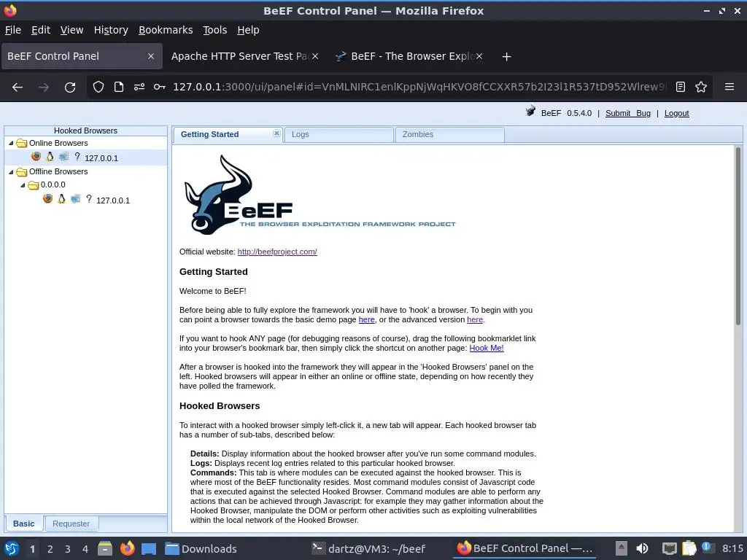747x560 pixels.
Task: Click the Submit Bug link
Action: coord(628,113)
